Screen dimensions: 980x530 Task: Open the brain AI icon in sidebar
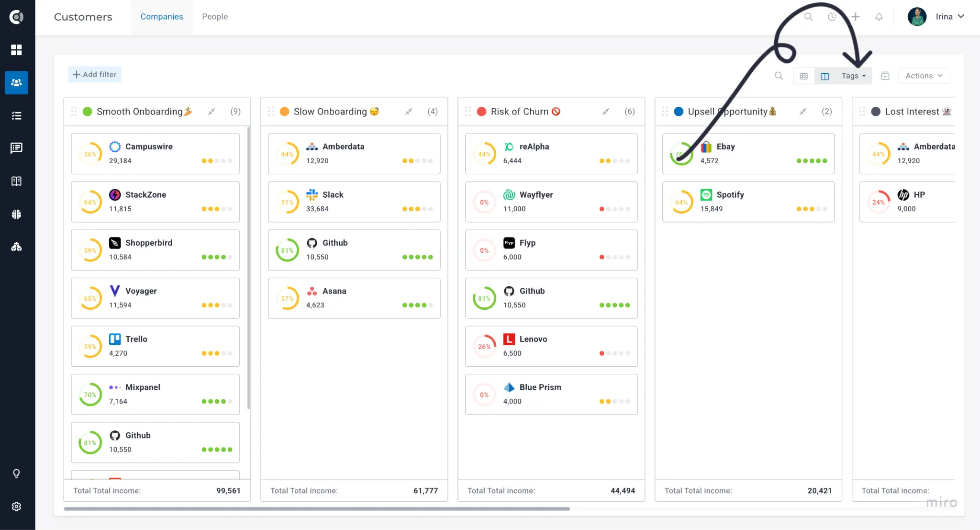coord(16,214)
